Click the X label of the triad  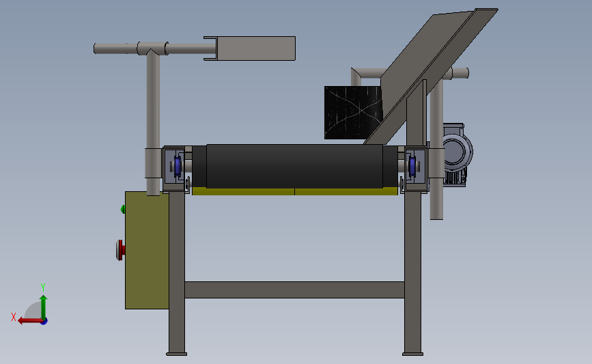[14, 317]
